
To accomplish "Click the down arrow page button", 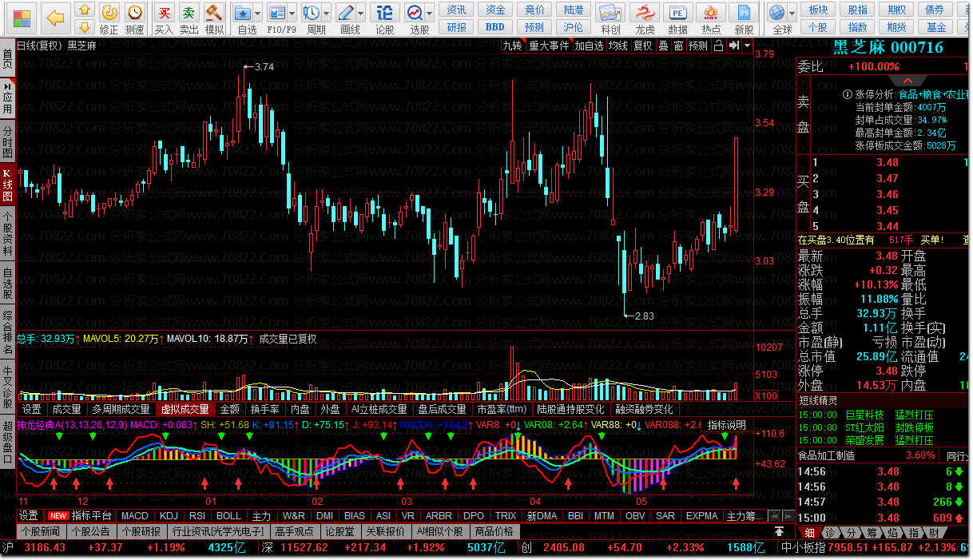I will click(85, 26).
